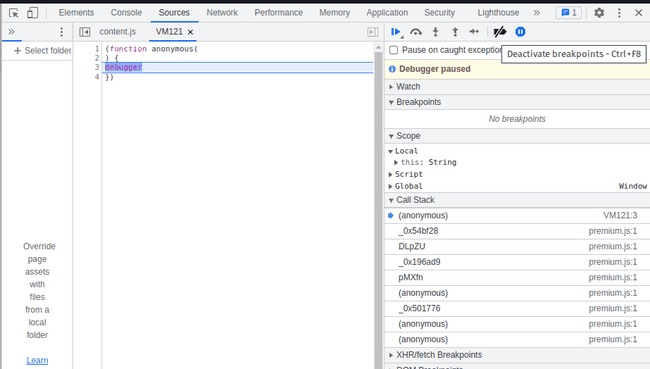This screenshot has width=650, height=369.
Task: Toggle the device toolbar icon
Action: point(32,13)
